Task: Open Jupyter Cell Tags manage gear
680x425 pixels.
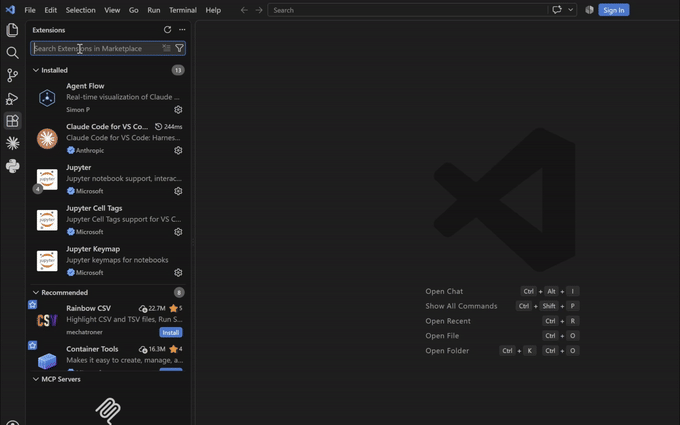Action: click(178, 232)
